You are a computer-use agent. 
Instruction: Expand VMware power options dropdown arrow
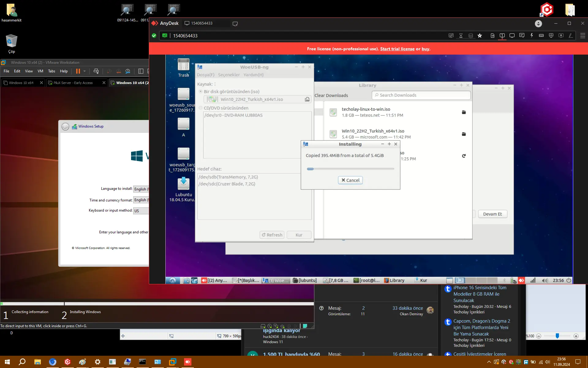point(85,71)
